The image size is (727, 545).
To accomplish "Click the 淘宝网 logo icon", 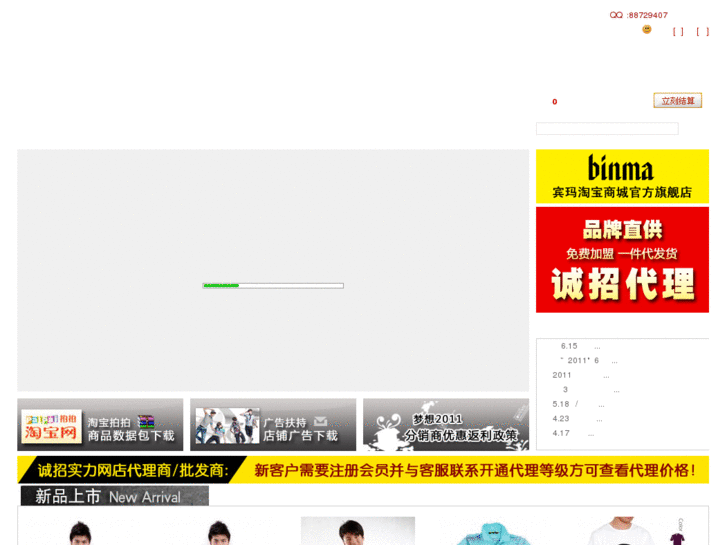I will pyautogui.click(x=51, y=427).
